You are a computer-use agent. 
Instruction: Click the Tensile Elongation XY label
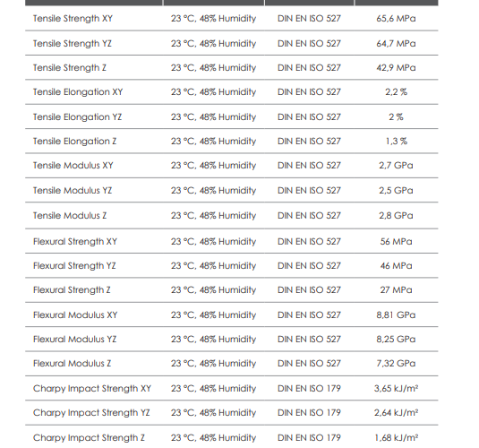tap(78, 92)
